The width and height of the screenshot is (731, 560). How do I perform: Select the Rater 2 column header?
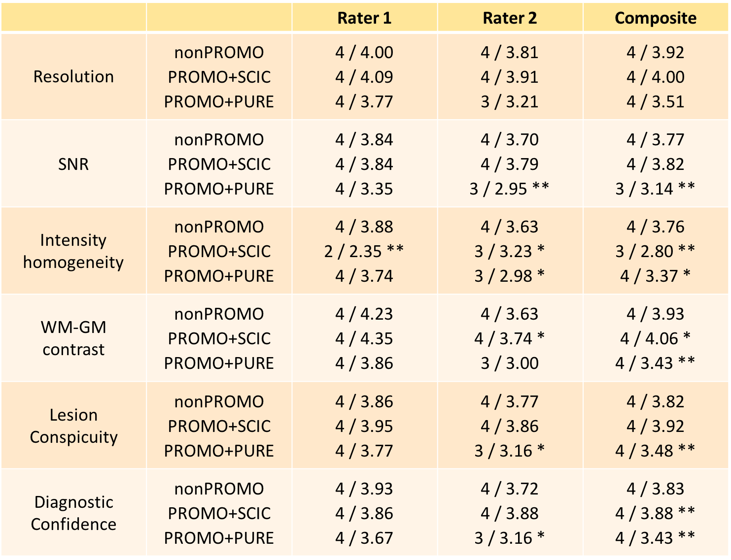(x=510, y=18)
